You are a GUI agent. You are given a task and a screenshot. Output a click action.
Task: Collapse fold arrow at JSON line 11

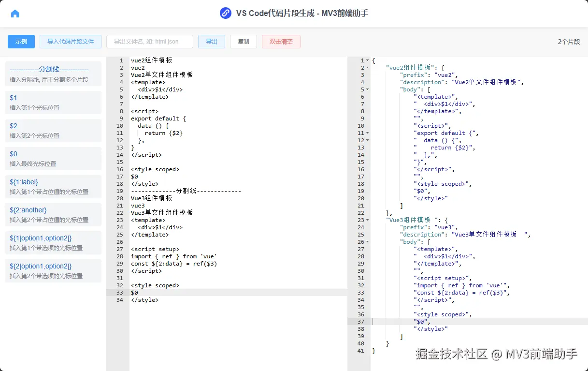367,133
